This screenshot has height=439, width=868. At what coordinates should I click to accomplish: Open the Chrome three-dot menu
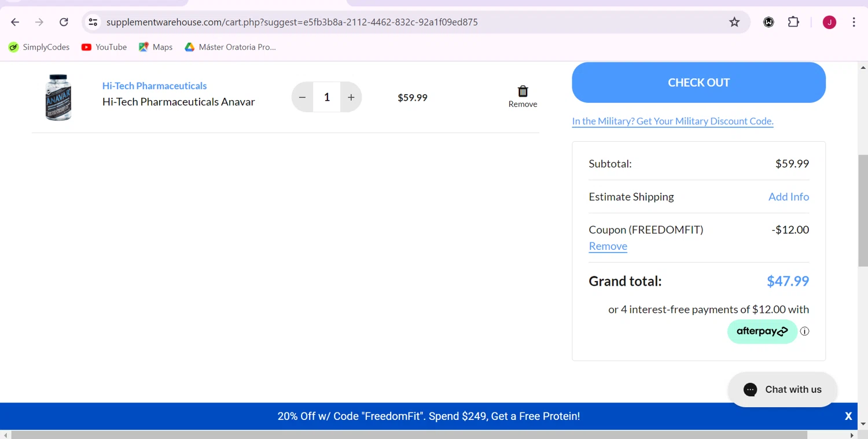(x=854, y=22)
